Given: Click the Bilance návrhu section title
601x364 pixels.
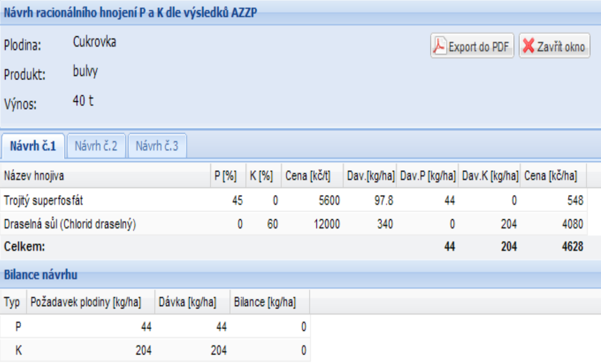Looking at the screenshot, I should click(x=40, y=275).
